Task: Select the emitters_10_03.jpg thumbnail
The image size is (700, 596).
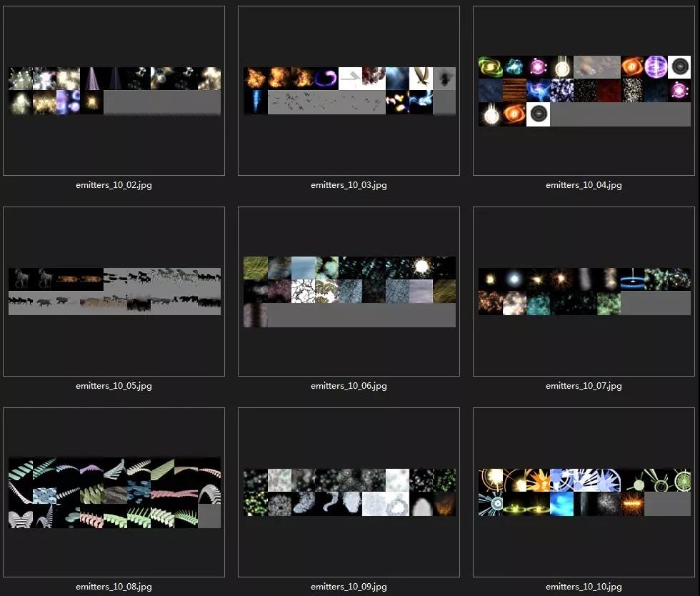Action: (x=349, y=91)
